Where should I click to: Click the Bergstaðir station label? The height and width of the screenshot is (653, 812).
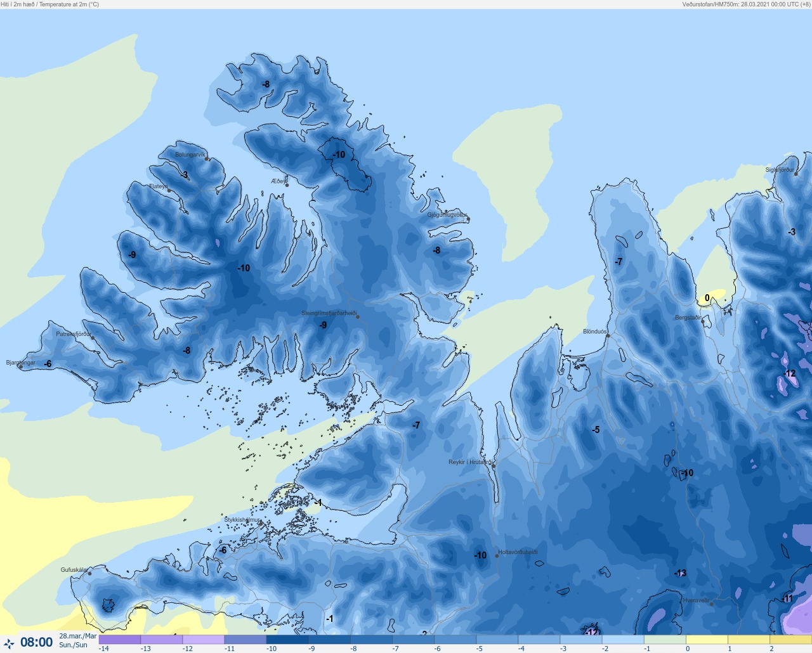[688, 318]
